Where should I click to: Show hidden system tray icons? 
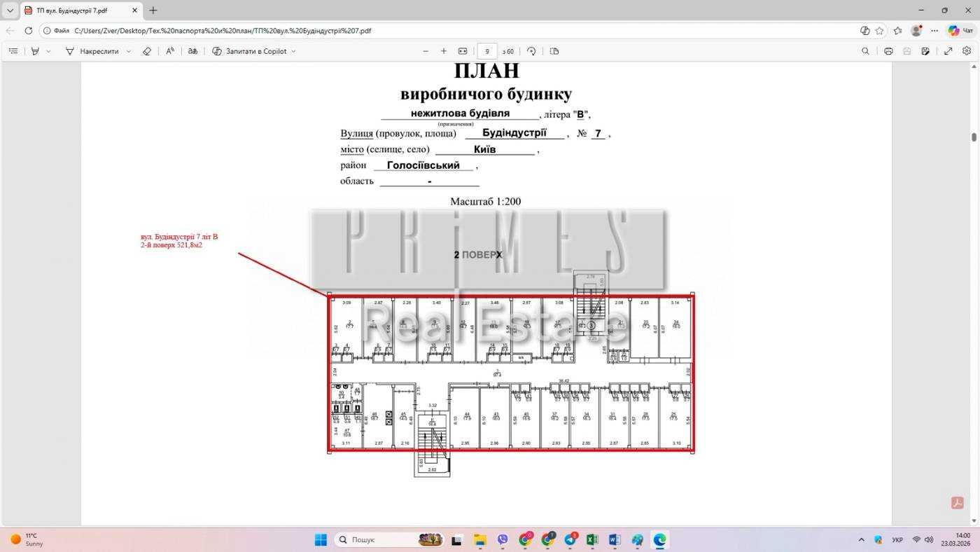(861, 539)
